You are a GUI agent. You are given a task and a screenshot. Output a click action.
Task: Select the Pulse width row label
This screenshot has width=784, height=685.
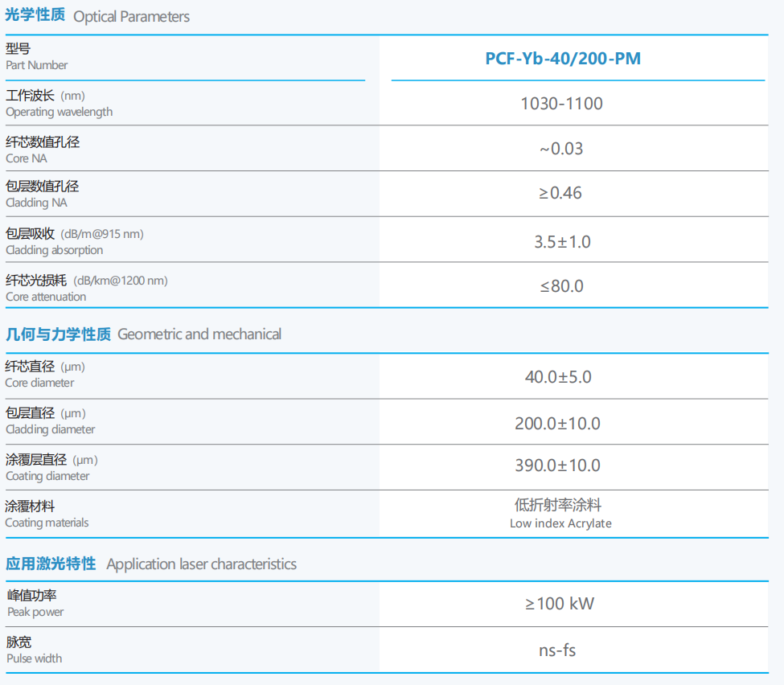pos(34,658)
